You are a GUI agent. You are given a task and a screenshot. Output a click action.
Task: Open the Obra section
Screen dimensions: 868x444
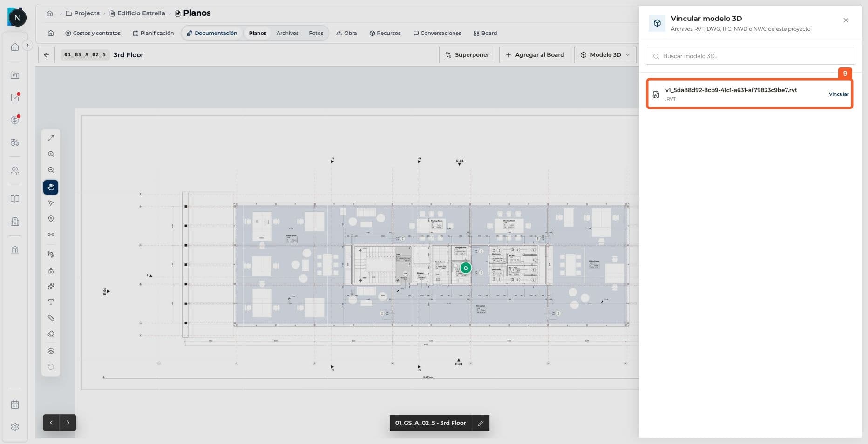click(346, 33)
